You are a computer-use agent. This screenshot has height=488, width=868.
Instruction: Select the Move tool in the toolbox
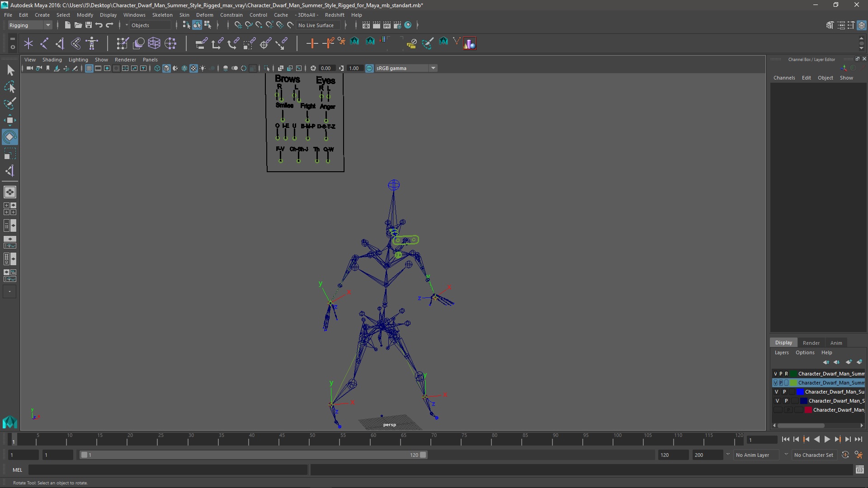[9, 120]
